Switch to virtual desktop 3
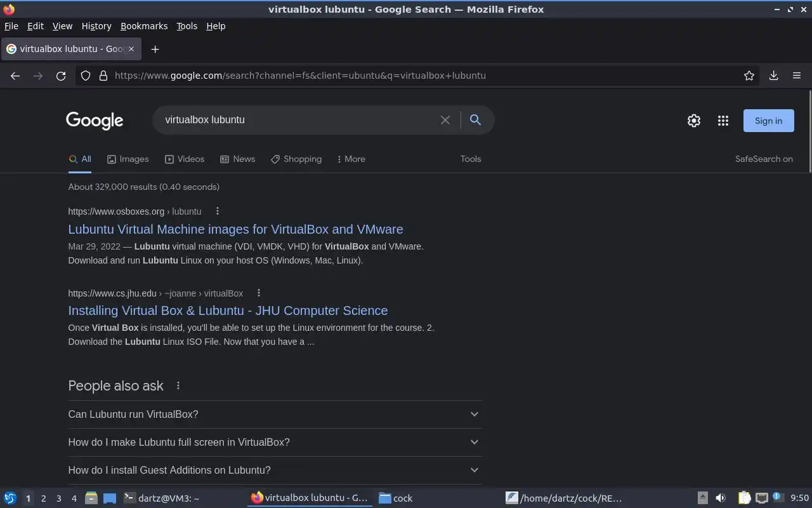The image size is (812, 508). click(58, 498)
